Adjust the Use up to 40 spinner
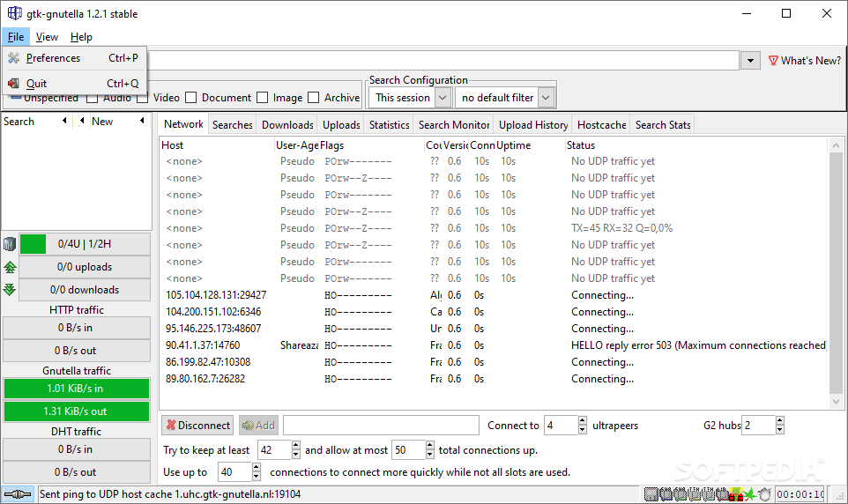Viewport: 848px width, 504px height. click(x=256, y=472)
